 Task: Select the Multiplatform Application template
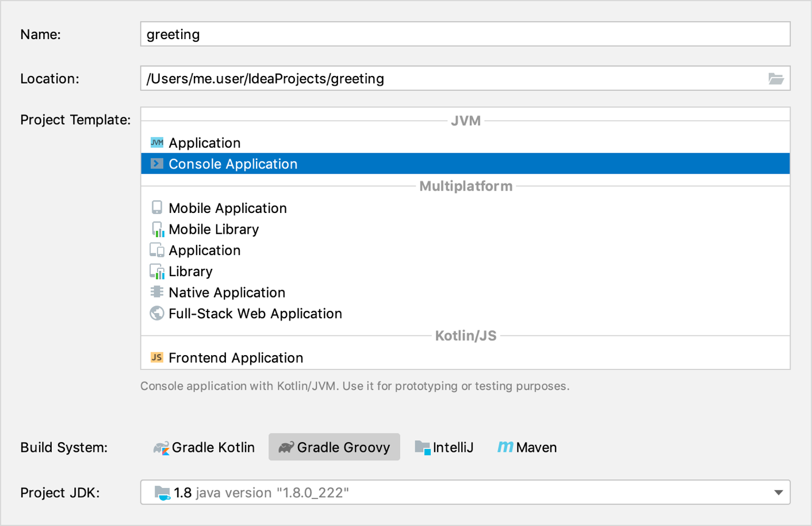point(465,250)
